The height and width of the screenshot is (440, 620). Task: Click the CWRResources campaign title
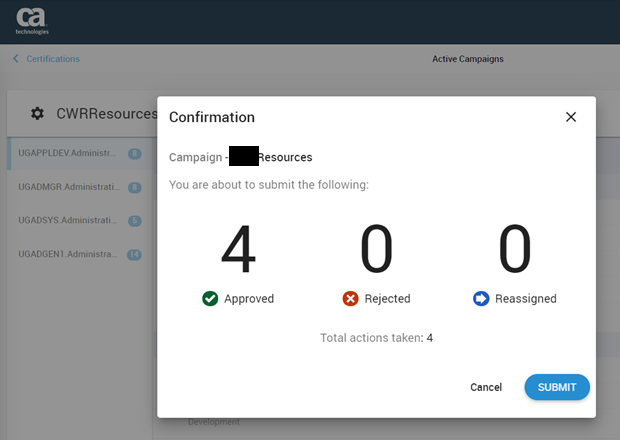coord(107,114)
